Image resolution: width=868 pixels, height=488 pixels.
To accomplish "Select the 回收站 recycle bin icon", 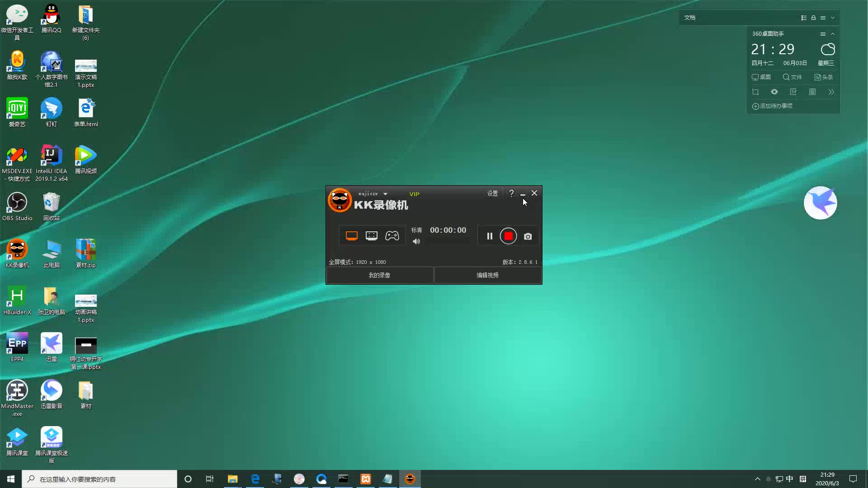I will (51, 206).
